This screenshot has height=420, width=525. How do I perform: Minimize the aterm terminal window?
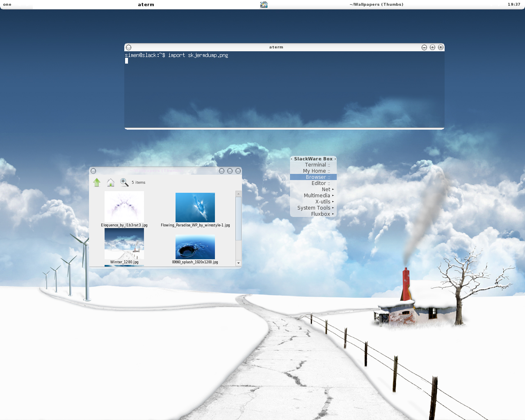tap(424, 47)
